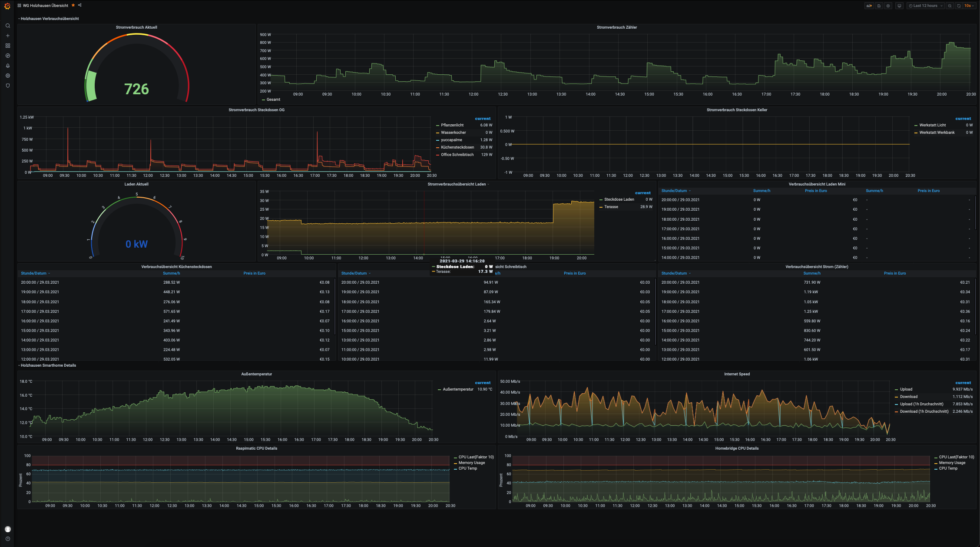Click the Add panel toolbar icon

click(869, 6)
